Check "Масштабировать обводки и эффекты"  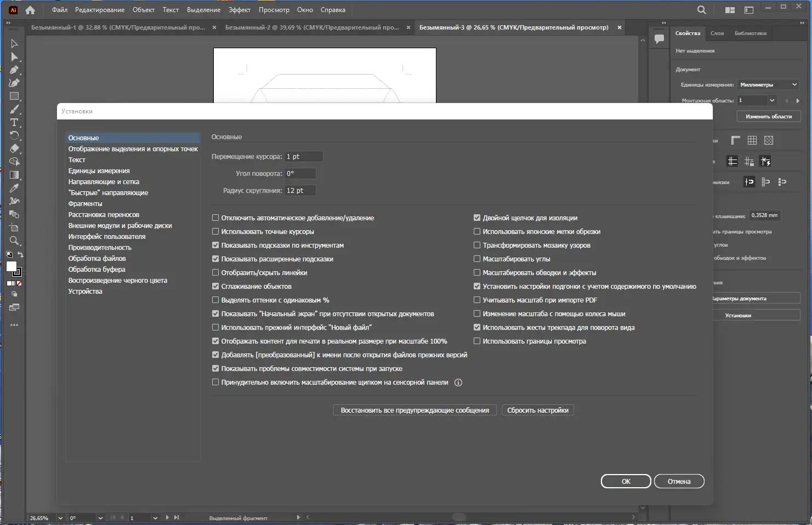click(477, 273)
